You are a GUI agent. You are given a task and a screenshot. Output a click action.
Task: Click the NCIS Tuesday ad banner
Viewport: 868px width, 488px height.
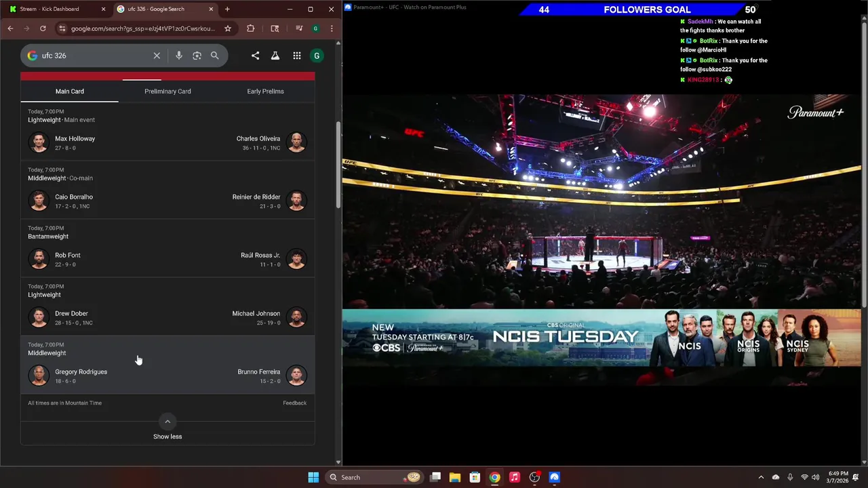coord(601,338)
